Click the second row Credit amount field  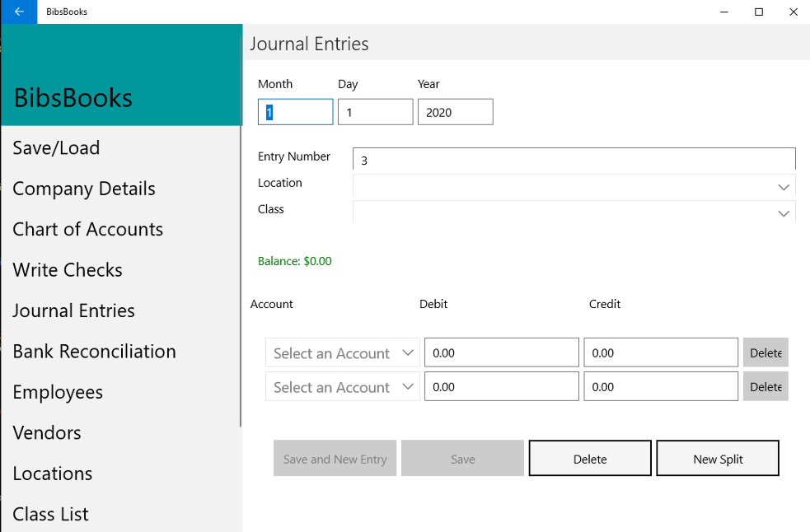pyautogui.click(x=660, y=387)
